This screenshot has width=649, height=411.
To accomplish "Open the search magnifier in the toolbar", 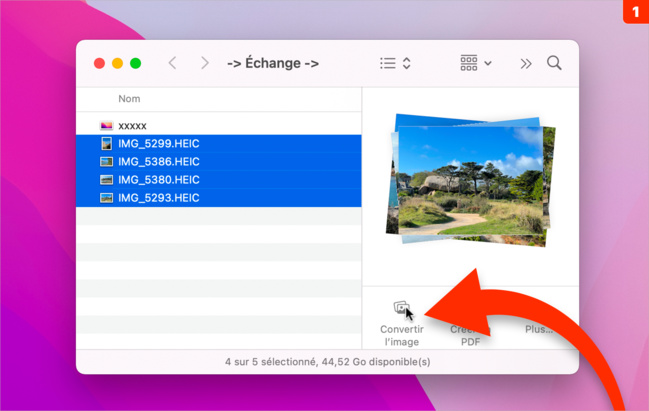I will click(x=554, y=63).
